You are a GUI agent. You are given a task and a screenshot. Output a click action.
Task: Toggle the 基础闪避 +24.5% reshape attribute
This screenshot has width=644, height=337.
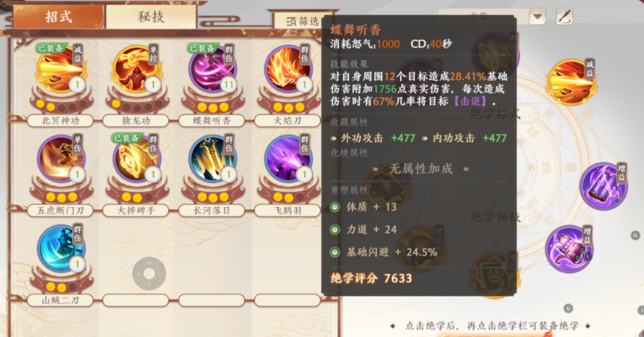[335, 252]
